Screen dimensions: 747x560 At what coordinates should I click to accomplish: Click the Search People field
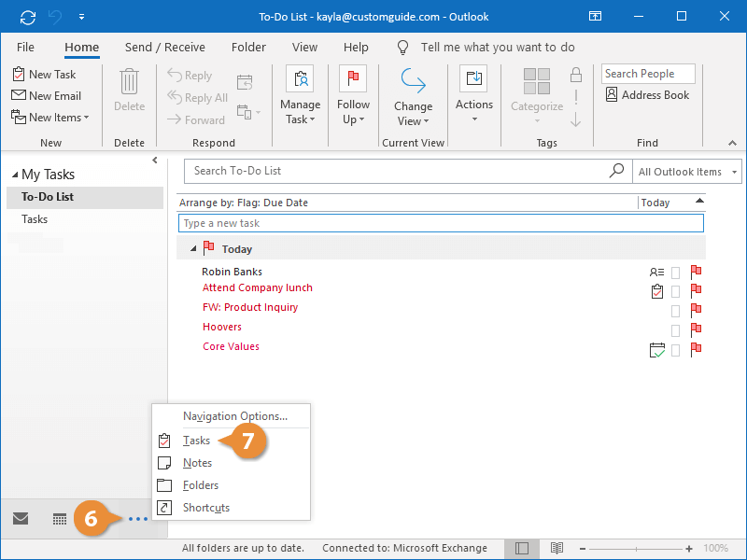pyautogui.click(x=648, y=74)
